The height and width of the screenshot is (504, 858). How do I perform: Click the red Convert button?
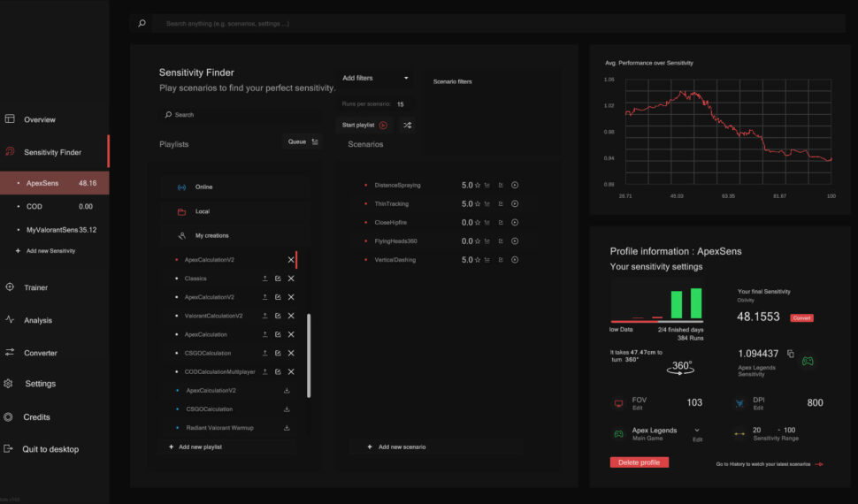801,317
